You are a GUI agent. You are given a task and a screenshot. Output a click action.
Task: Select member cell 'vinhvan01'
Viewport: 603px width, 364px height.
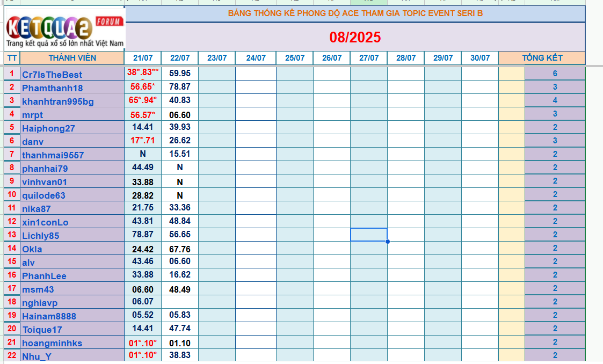(x=72, y=181)
